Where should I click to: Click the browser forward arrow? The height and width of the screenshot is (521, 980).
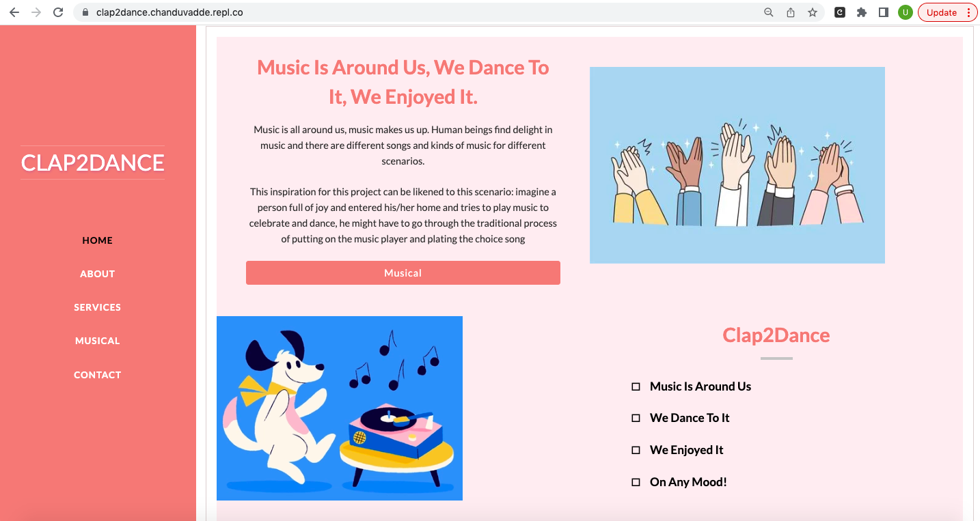pos(36,12)
